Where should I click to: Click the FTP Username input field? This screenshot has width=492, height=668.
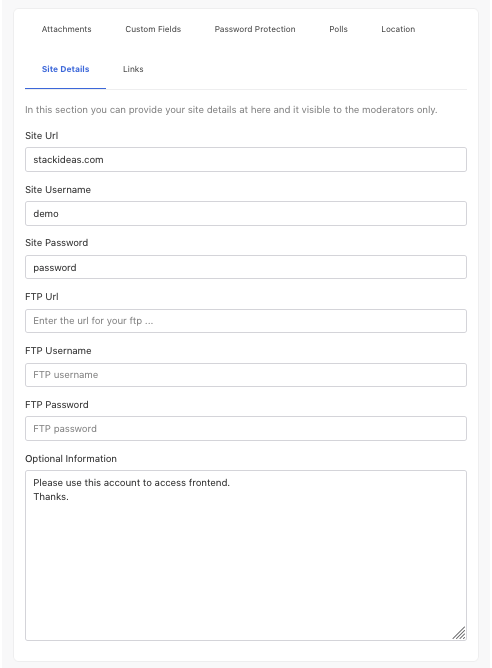(246, 375)
